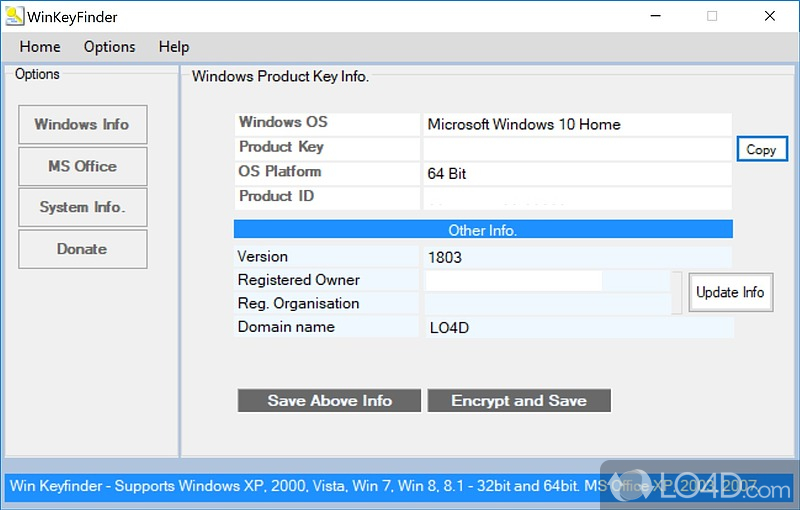Open the Options menu
This screenshot has width=800, height=510.
tap(109, 47)
